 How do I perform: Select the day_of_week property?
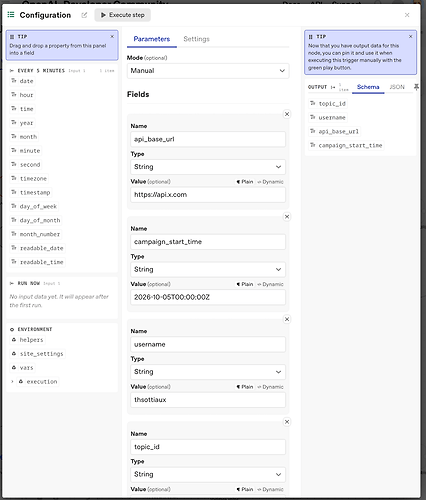click(x=34, y=207)
